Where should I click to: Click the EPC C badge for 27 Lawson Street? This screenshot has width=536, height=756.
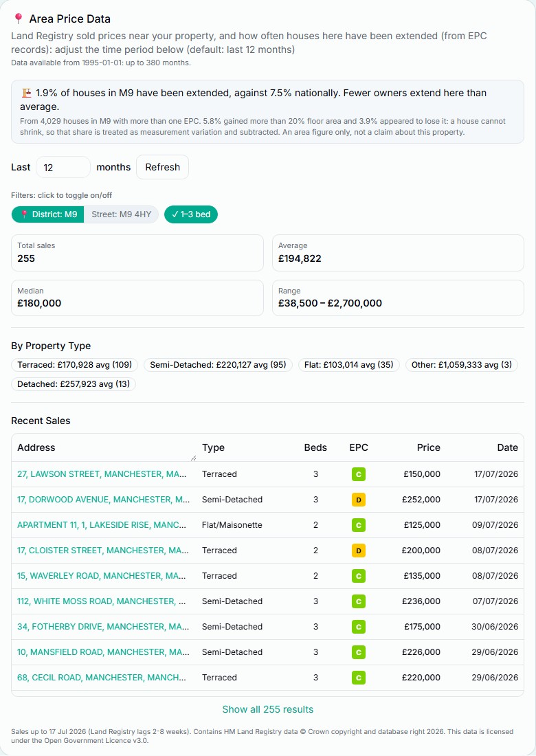pos(359,474)
